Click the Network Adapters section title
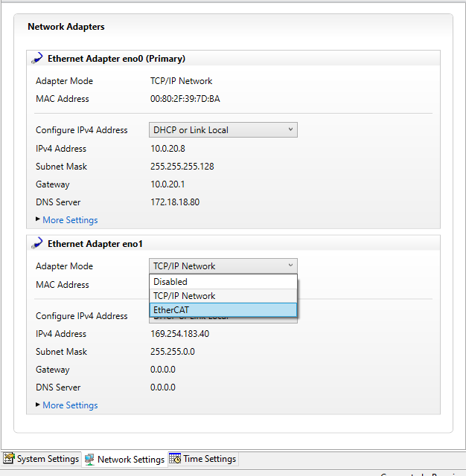This screenshot has width=466, height=476. point(66,27)
